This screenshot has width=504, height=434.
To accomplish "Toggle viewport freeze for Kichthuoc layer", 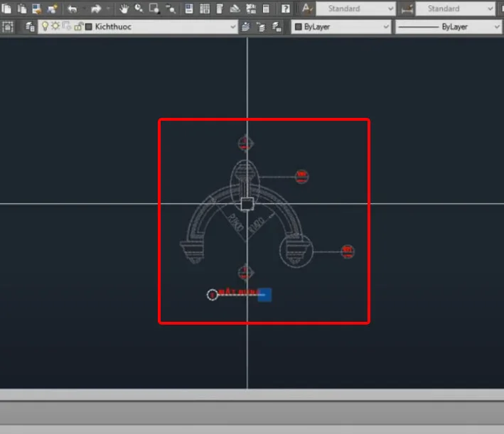I will point(67,26).
